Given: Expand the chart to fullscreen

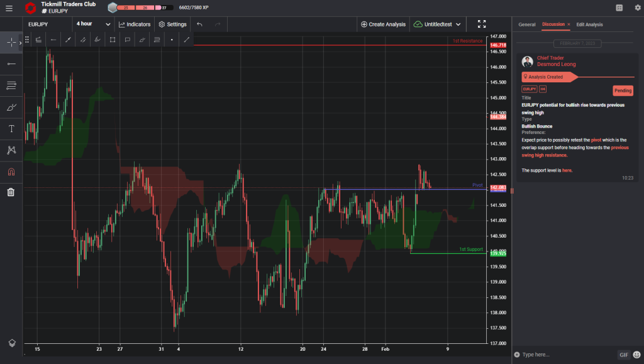Looking at the screenshot, I should pos(482,24).
